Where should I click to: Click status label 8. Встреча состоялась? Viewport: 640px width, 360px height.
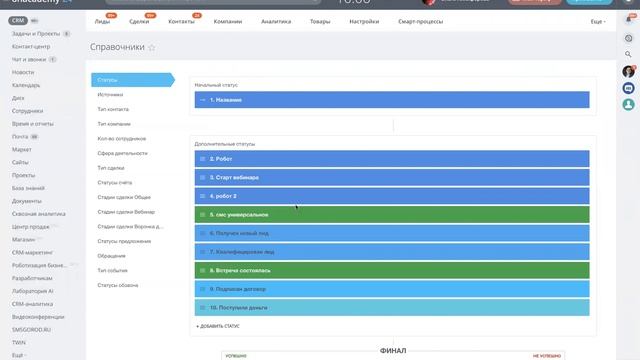(240, 270)
